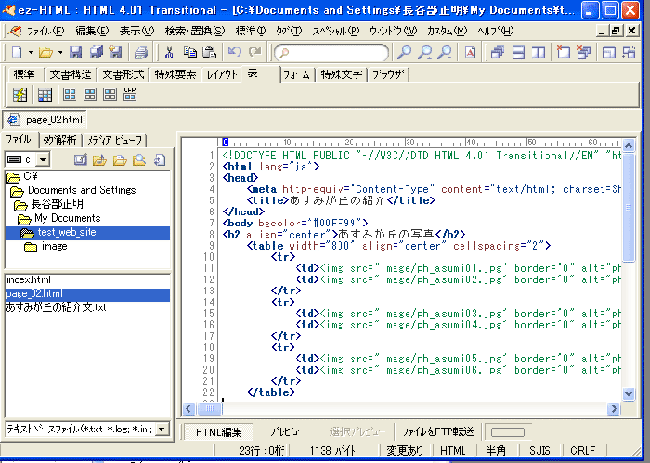
Task: Switch to the 文書構造 toolbar tab
Action: coord(71,75)
